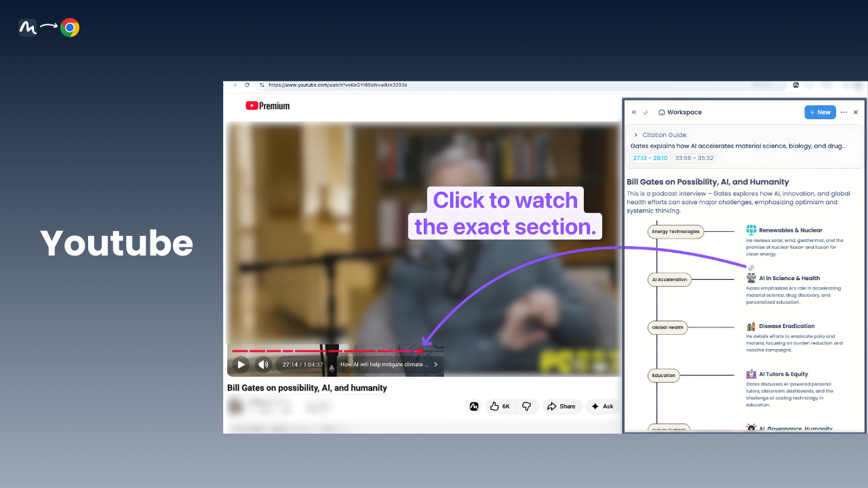Expand the Citation Guide section
This screenshot has width=868, height=488.
pyautogui.click(x=635, y=134)
